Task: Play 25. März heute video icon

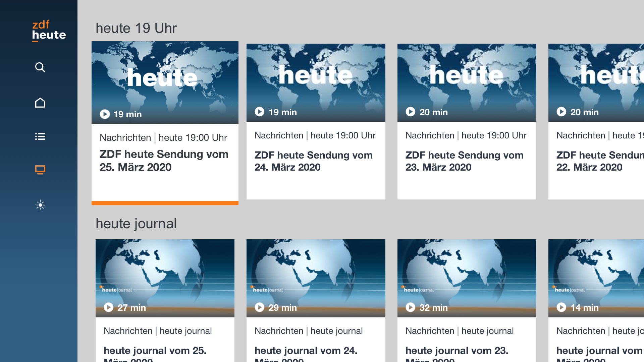Action: 105,114
